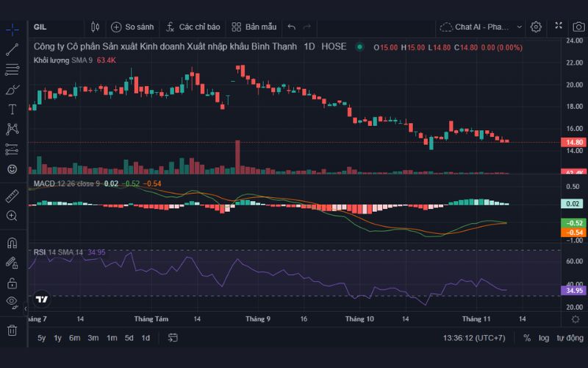Choose the Text annotation tool
588x368 pixels.
(12, 110)
